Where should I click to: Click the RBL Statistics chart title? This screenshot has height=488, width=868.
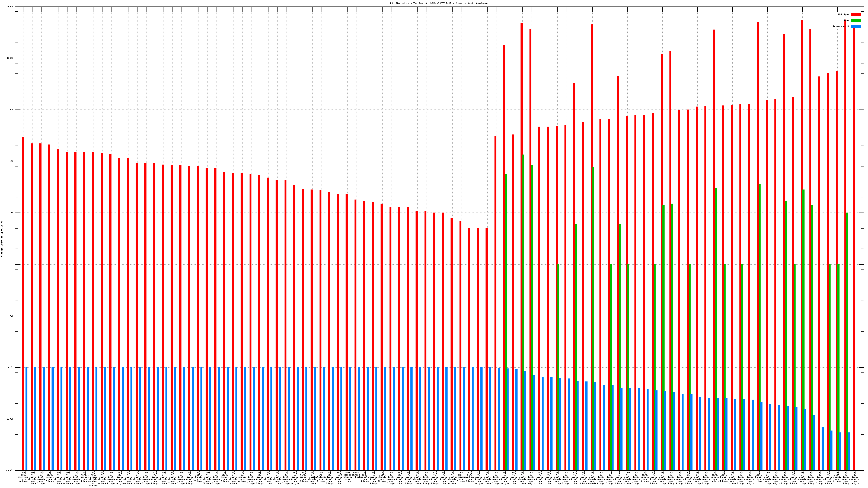point(439,3)
